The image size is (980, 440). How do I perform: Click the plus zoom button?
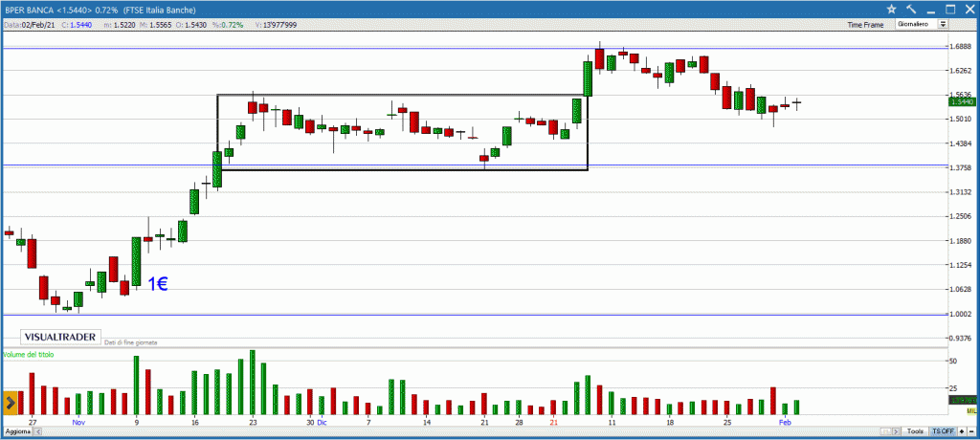(962, 431)
